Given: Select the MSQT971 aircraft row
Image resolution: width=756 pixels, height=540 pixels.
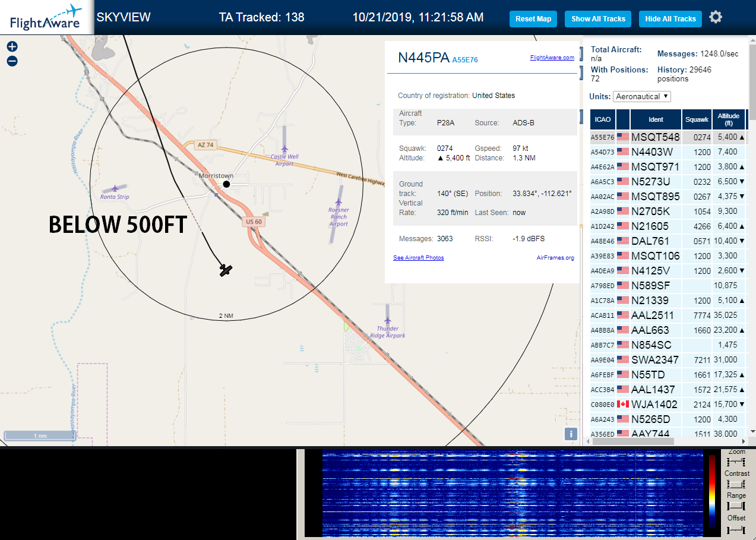Looking at the screenshot, I should (668, 167).
